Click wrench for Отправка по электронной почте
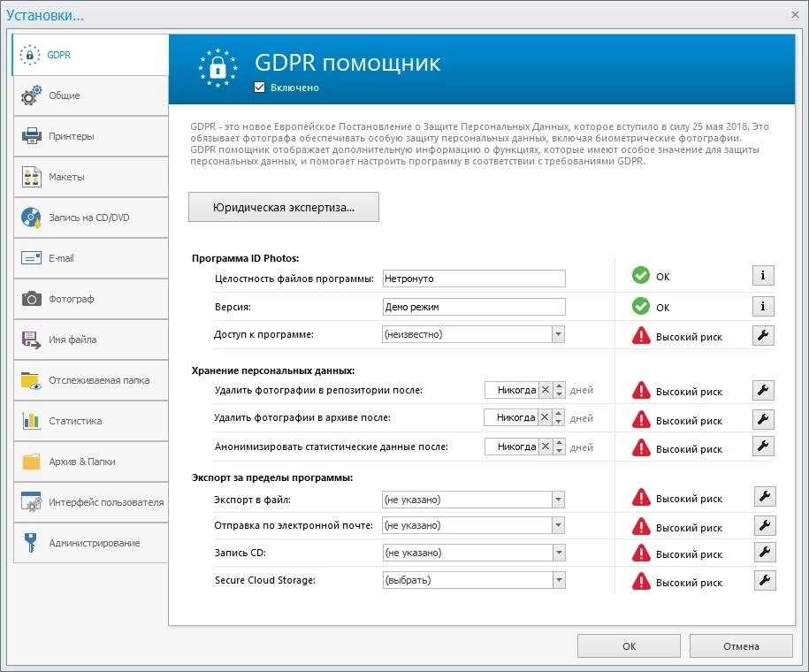This screenshot has width=809, height=672. (x=765, y=525)
